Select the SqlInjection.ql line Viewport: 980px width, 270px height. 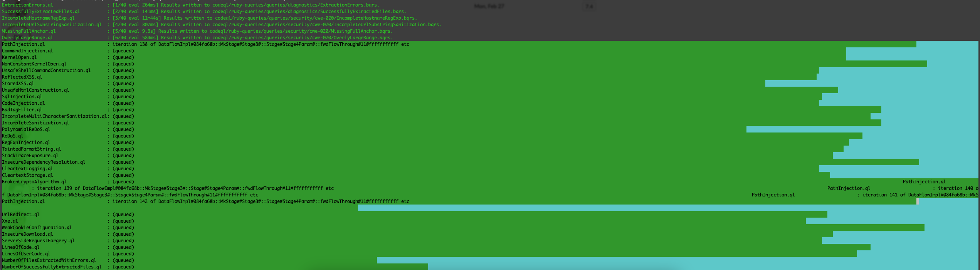coord(68,97)
